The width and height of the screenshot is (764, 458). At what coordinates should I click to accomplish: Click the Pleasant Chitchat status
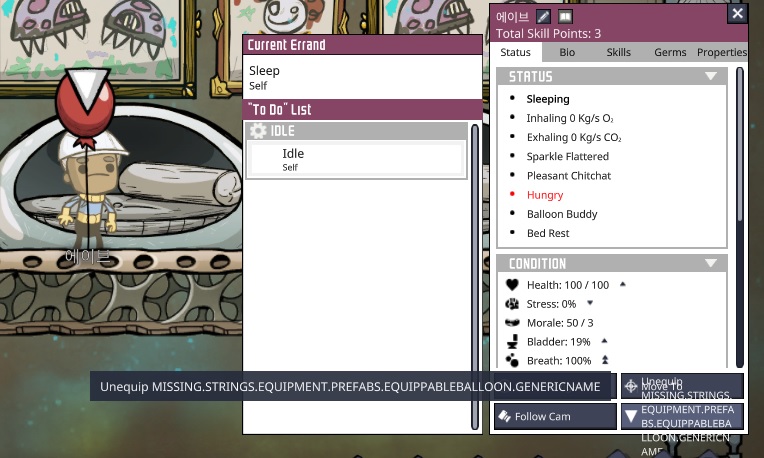(569, 175)
